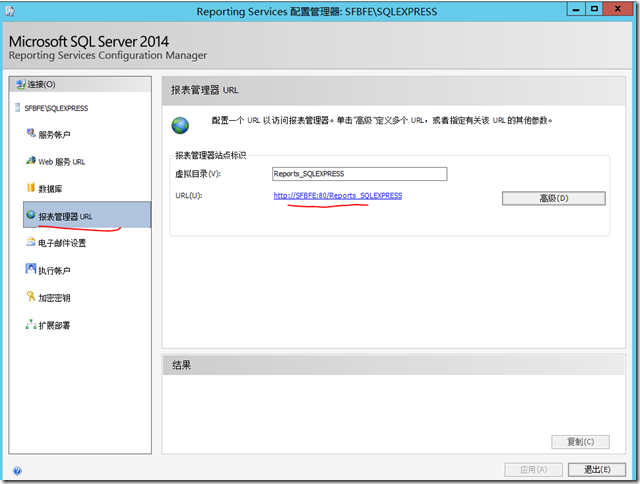The height and width of the screenshot is (484, 640).
Task: Click the 应用(A) apply button
Action: pos(533,470)
